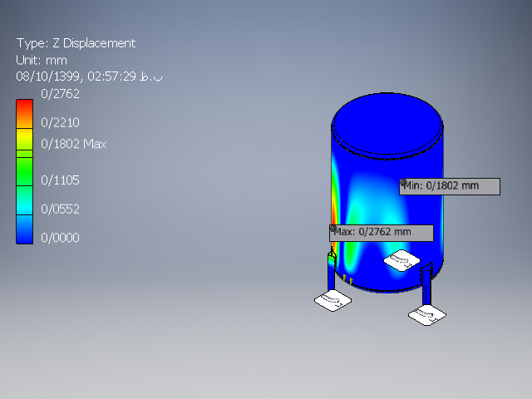Click the tank's top lid face
This screenshot has width=532, height=399.
coord(387,123)
